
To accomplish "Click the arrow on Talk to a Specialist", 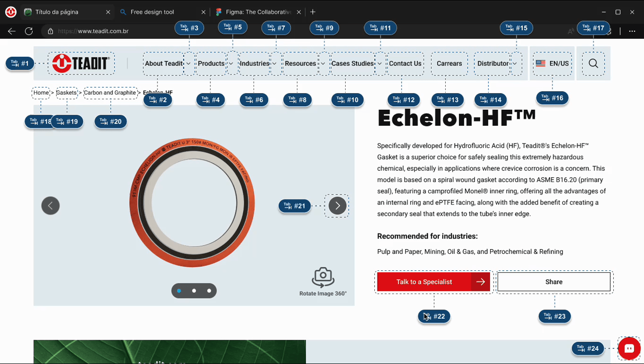I will coord(480,282).
